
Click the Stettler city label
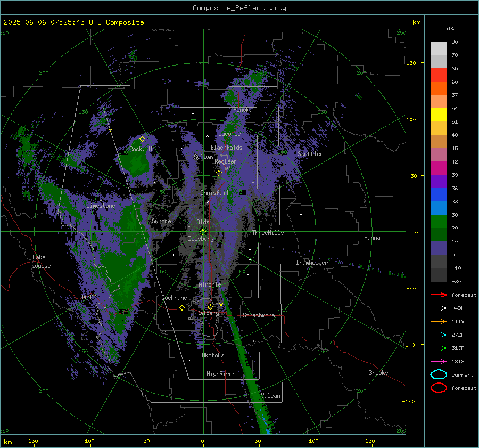click(310, 154)
